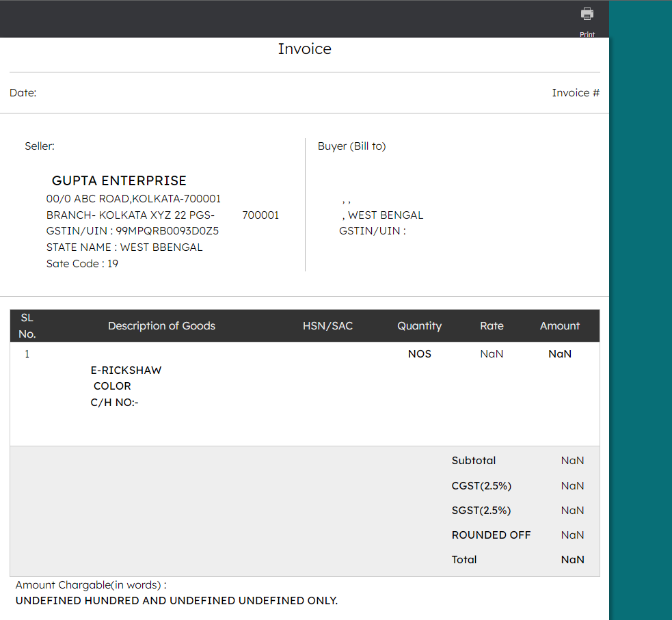
Task: Click the NOS quantity unit cell
Action: (x=419, y=354)
